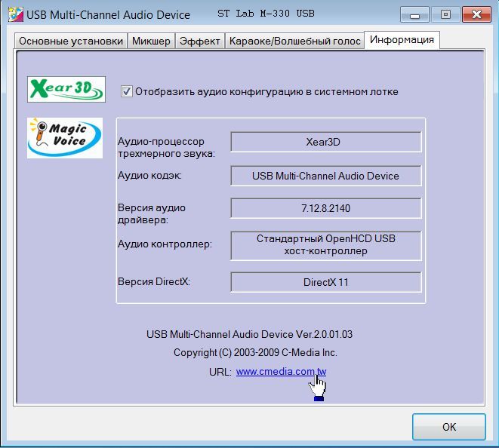
Task: Open the Эффект tab
Action: pos(200,41)
